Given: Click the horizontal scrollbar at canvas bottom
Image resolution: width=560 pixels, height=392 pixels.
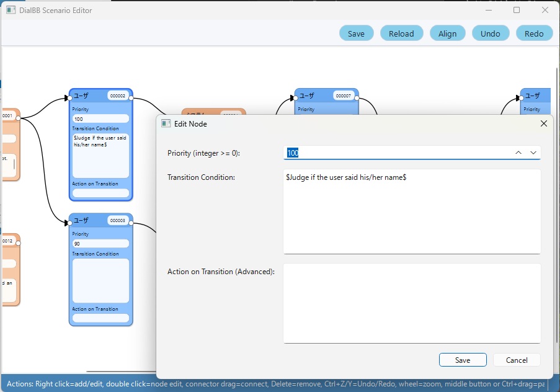Looking at the screenshot, I should coord(122,372).
